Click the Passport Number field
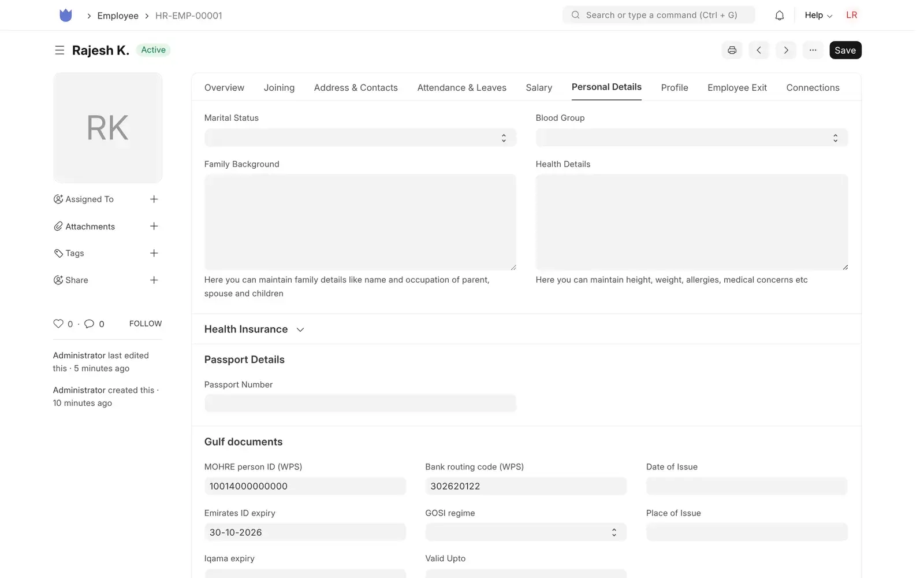Image resolution: width=924 pixels, height=578 pixels. tap(360, 403)
